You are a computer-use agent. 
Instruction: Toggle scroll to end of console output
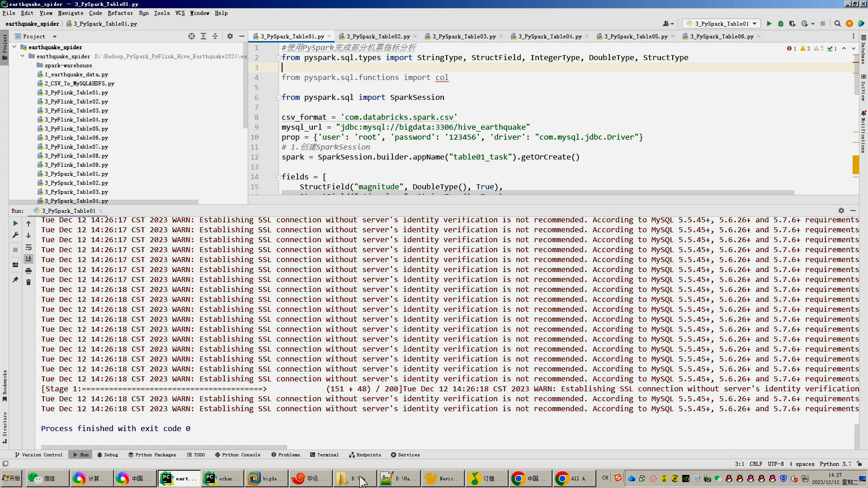point(28,259)
